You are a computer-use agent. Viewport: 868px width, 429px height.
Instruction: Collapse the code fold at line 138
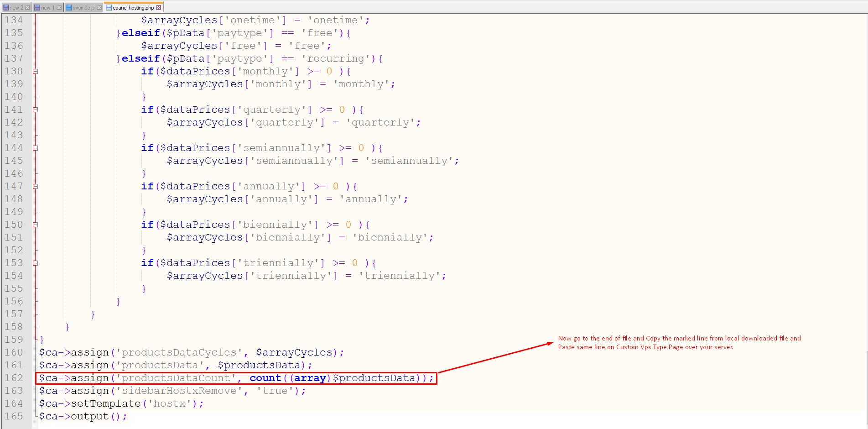coord(35,72)
